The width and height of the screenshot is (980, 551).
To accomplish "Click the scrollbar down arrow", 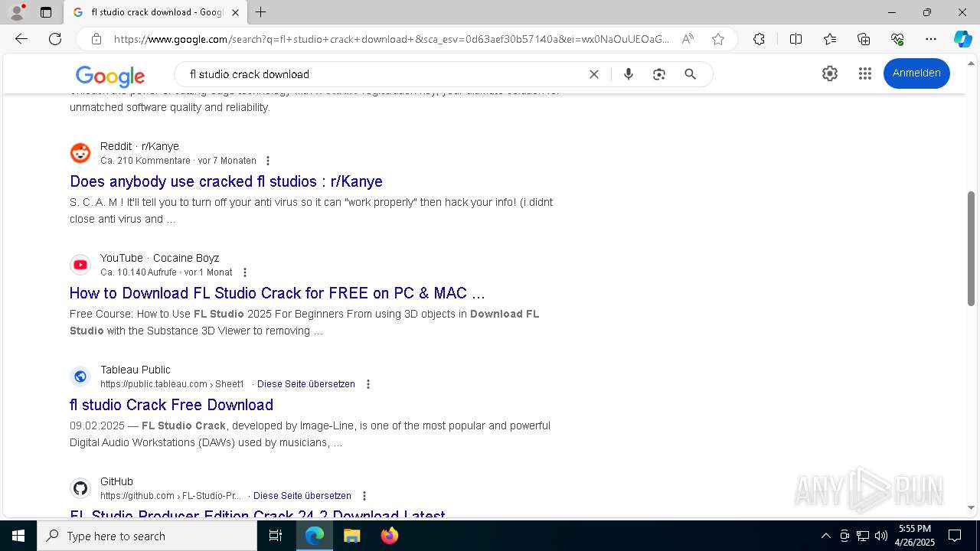I will tap(972, 507).
